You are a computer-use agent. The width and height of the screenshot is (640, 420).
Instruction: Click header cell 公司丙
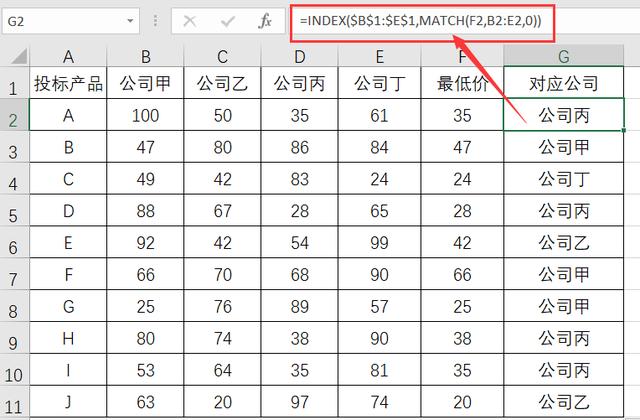pos(300,83)
